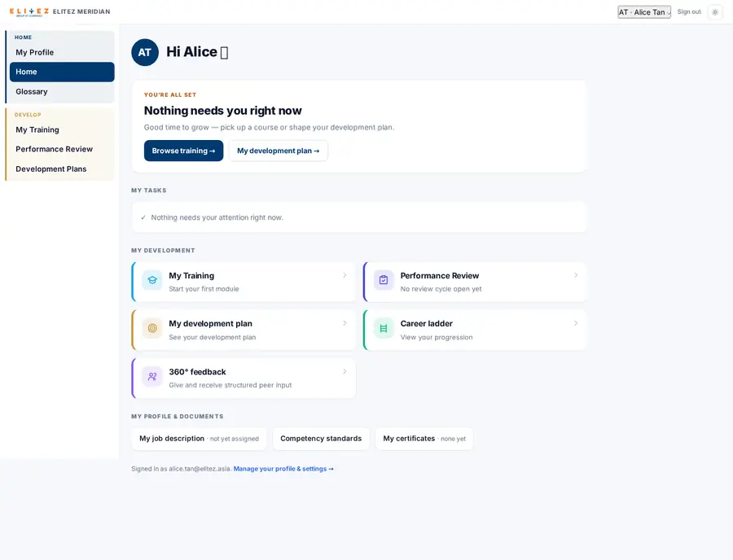Click the 'View your progression' subtitle
This screenshot has height=560, width=733.
[x=437, y=337]
